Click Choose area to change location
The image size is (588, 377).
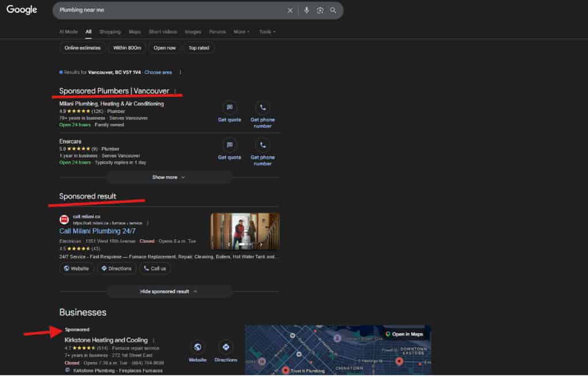[158, 72]
